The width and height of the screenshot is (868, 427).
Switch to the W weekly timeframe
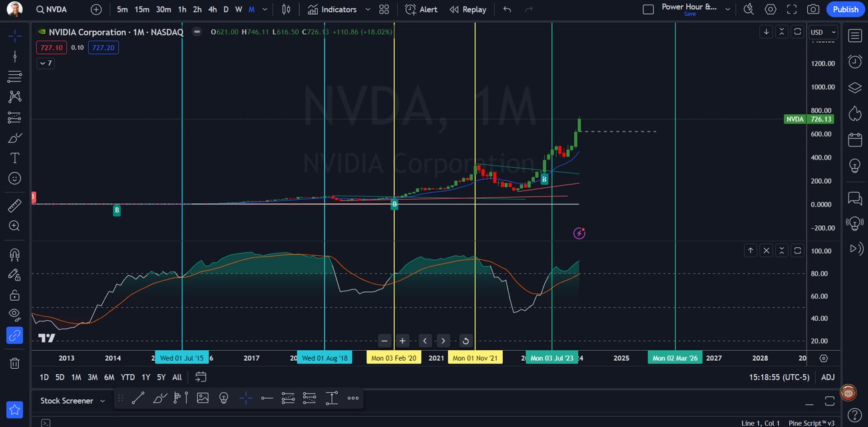[x=238, y=9]
